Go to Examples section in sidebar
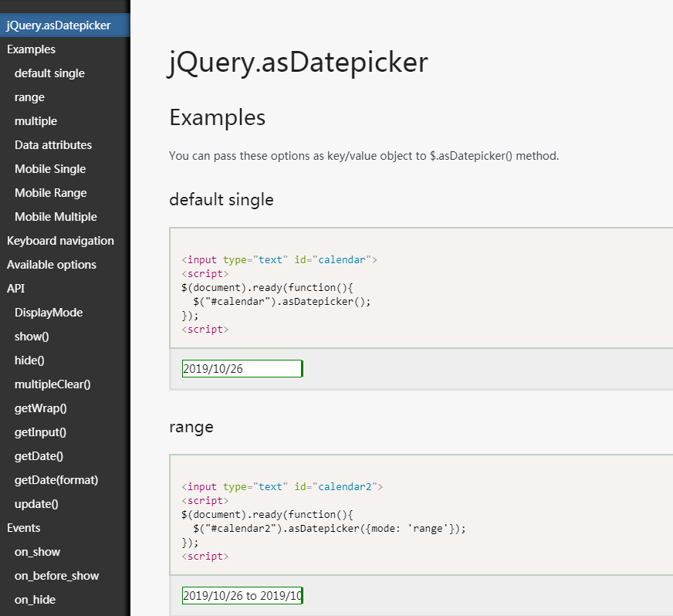673x616 pixels. (31, 49)
